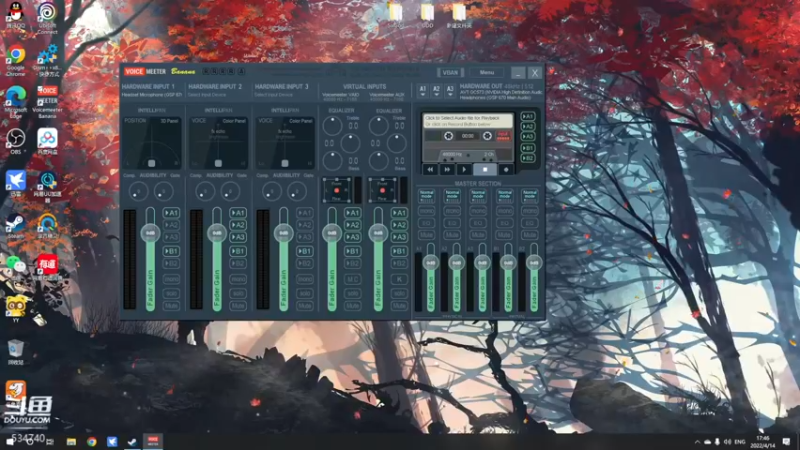This screenshot has width=800, height=450.
Task: Change Hardware Input 1 Headset Microphone device
Action: click(152, 95)
